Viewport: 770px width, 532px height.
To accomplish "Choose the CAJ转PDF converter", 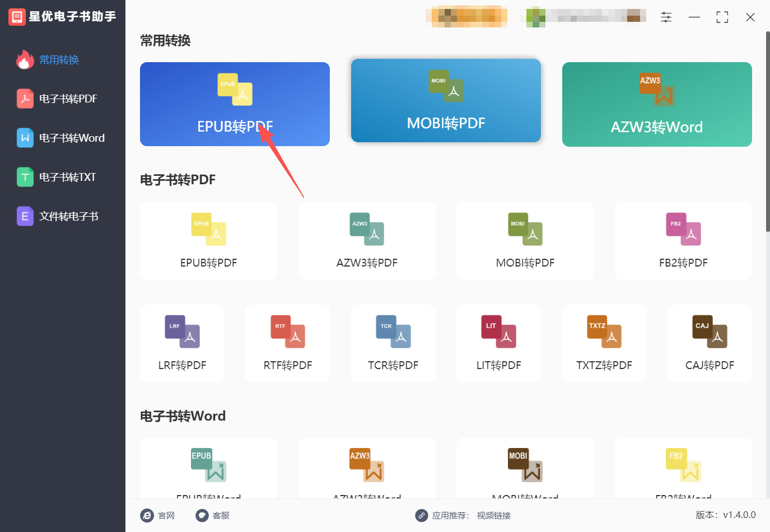I will point(710,343).
